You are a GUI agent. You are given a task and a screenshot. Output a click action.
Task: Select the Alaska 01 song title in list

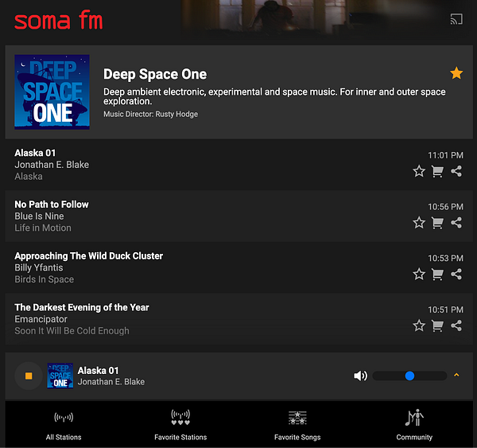[x=35, y=153]
